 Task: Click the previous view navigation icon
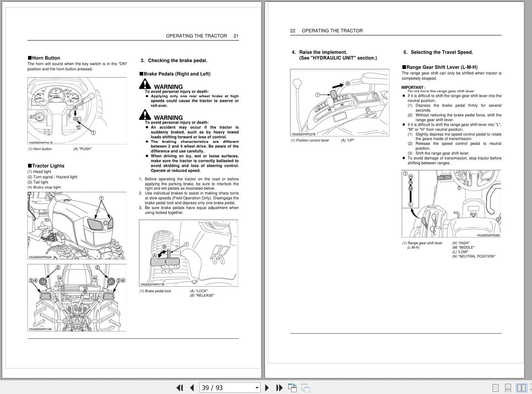point(293,388)
